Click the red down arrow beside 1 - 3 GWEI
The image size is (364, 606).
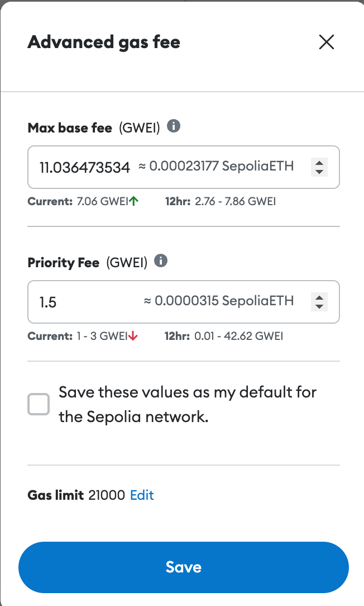[133, 336]
